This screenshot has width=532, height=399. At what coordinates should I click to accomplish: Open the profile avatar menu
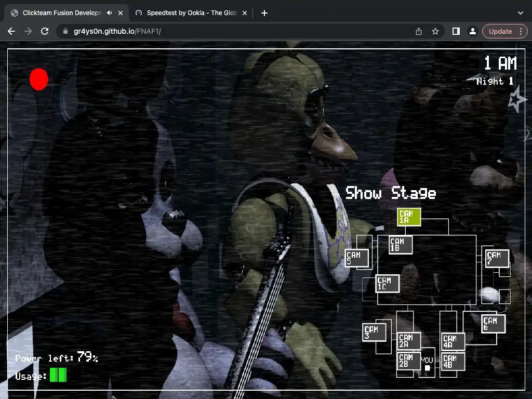click(473, 31)
